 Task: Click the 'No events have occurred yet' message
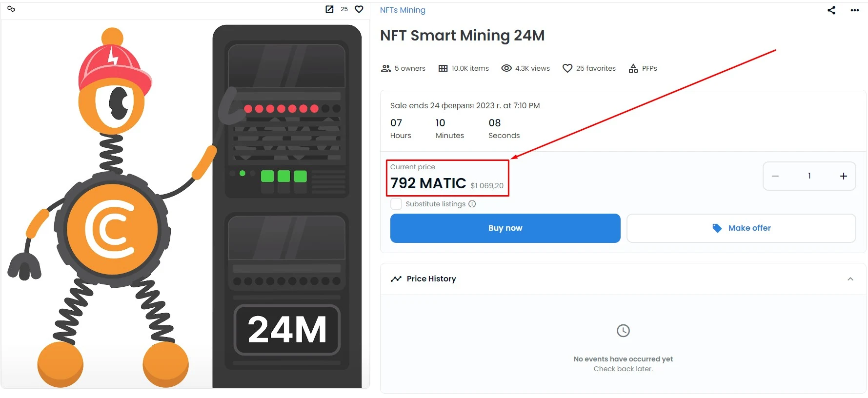(623, 359)
